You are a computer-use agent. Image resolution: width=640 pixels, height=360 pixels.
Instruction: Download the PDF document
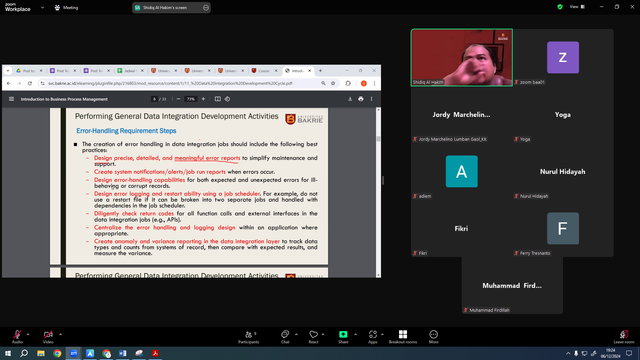[x=350, y=99]
